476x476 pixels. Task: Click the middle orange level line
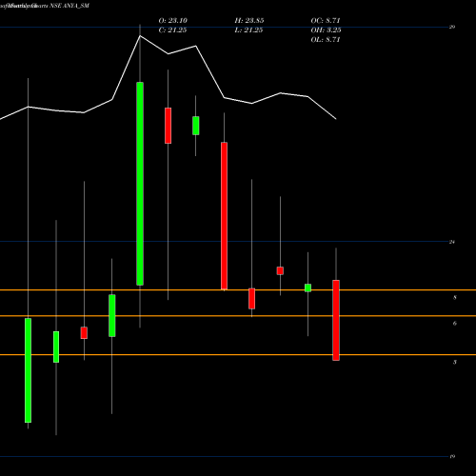tap(238, 316)
